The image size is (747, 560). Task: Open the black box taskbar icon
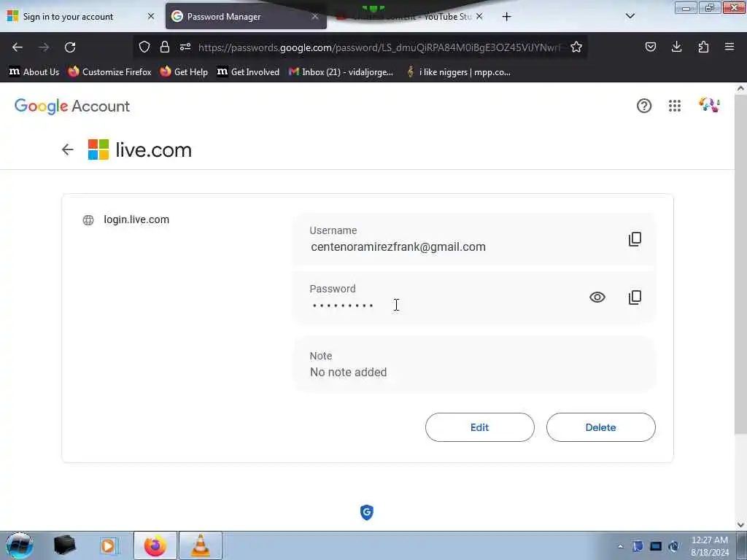64,545
